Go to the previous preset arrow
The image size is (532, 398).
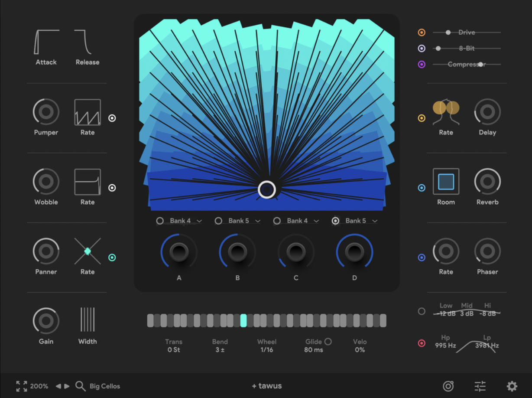click(x=58, y=386)
